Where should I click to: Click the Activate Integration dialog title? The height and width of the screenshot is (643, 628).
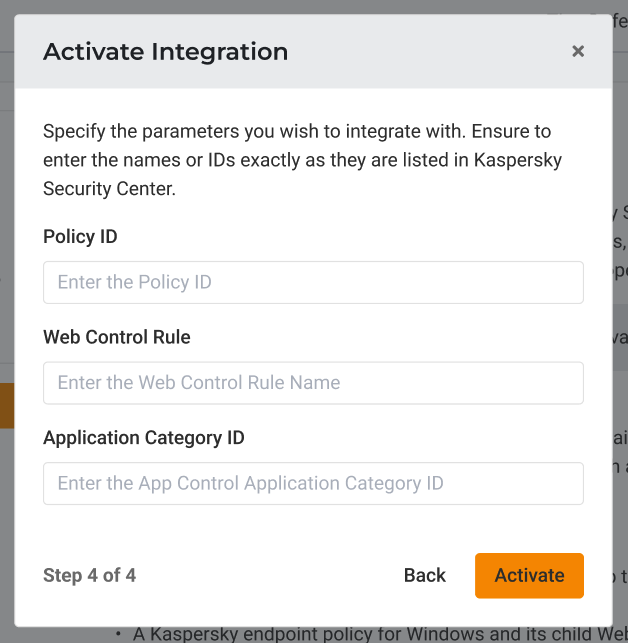tap(165, 52)
